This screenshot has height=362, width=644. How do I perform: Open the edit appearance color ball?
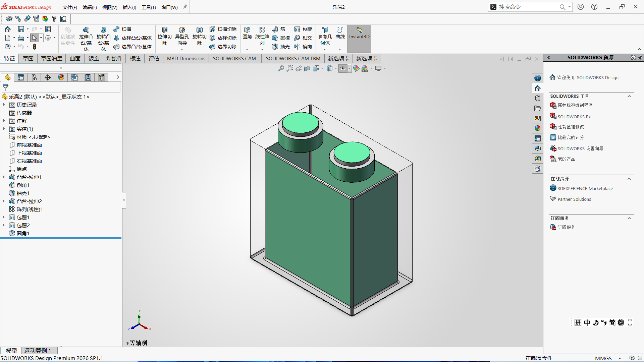coord(356,68)
